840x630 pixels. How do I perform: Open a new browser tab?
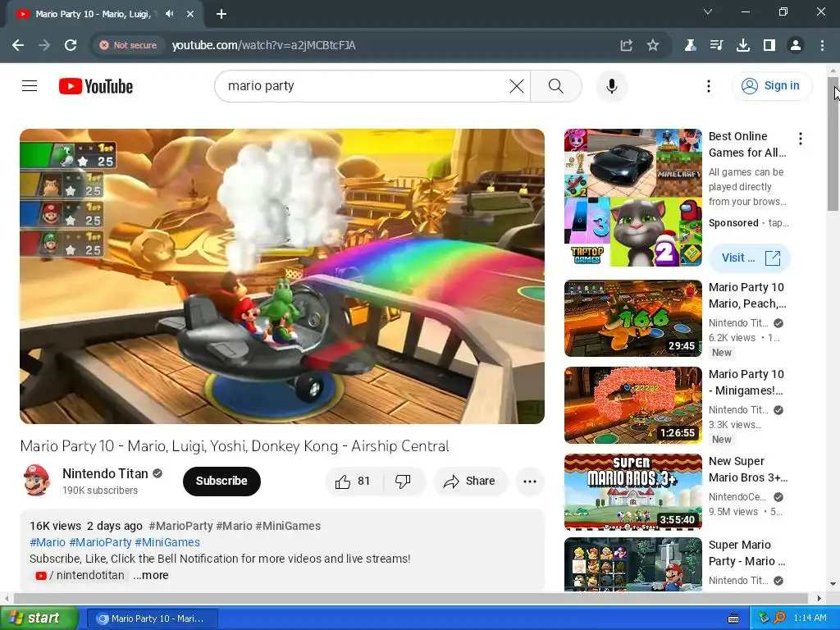click(x=221, y=14)
